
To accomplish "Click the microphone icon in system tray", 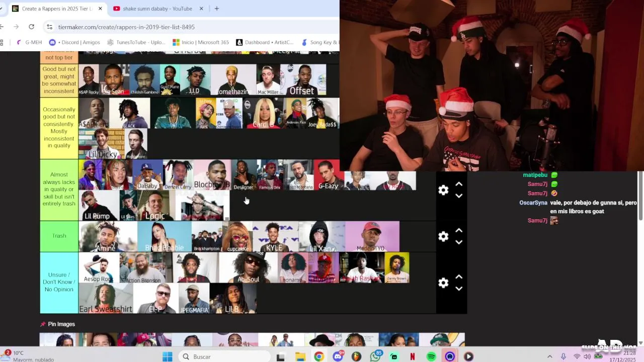I will (563, 356).
